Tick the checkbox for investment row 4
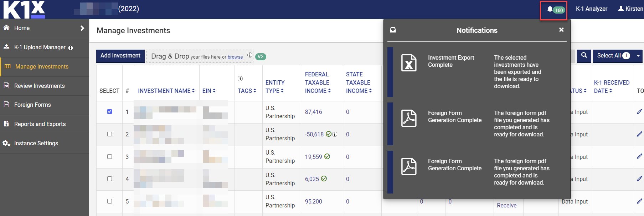Image resolution: width=644 pixels, height=216 pixels. tap(110, 179)
